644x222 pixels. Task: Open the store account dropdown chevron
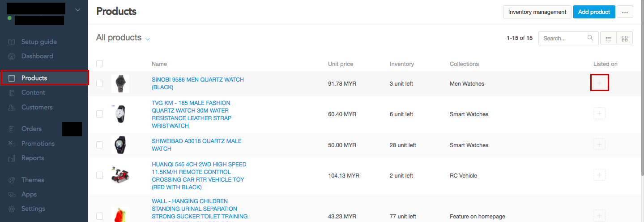[77, 10]
